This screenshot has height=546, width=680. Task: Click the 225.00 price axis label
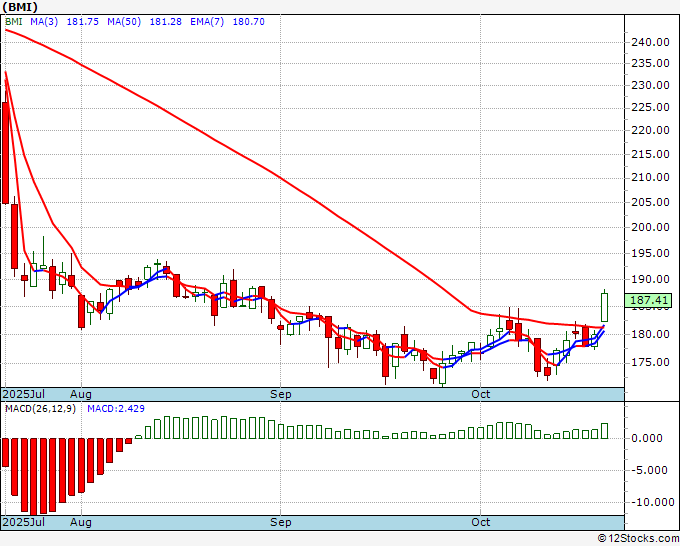pos(650,108)
